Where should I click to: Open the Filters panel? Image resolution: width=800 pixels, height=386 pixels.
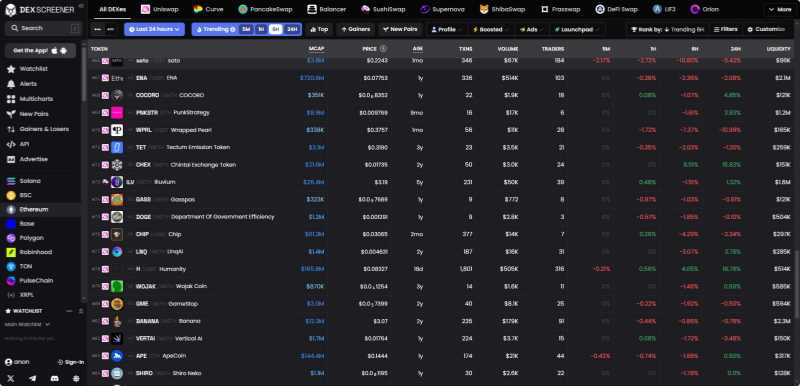point(726,30)
